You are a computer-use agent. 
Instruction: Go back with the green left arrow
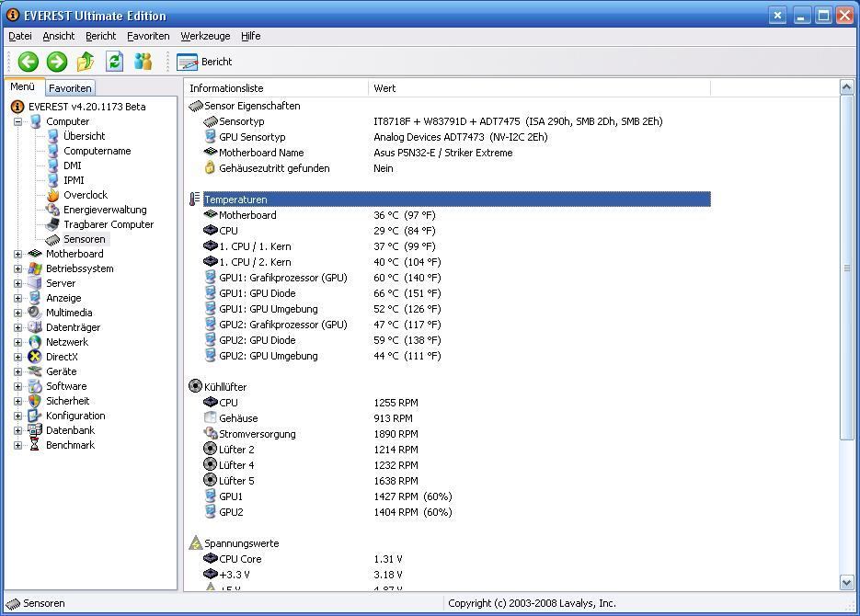click(x=28, y=62)
